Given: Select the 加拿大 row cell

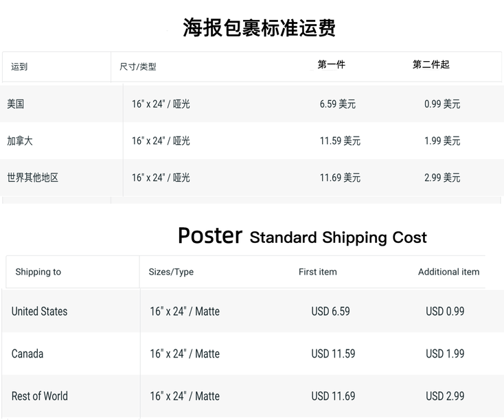Looking at the screenshot, I should coord(20,141).
